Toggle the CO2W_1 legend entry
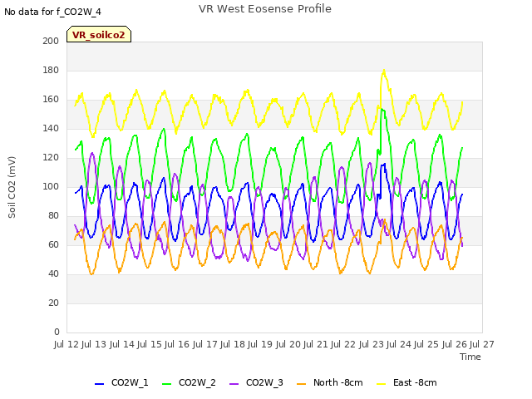The image size is (532, 399). point(121,382)
